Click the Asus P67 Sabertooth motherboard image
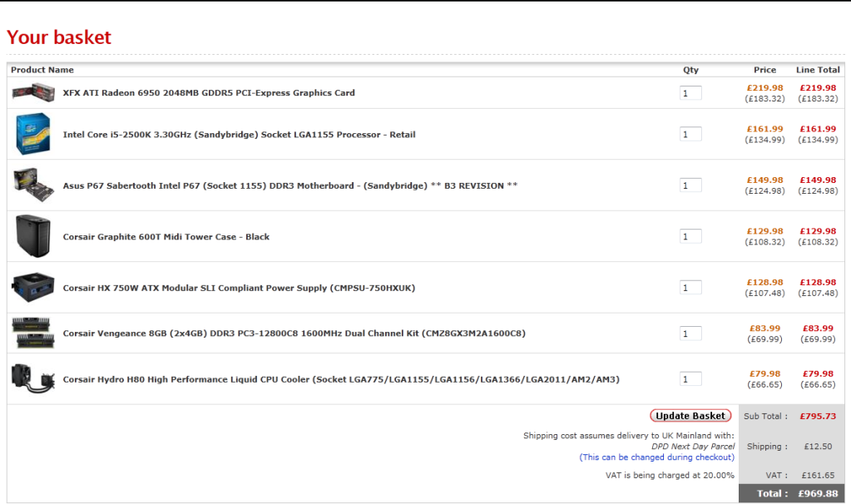851x504 pixels. (x=33, y=185)
